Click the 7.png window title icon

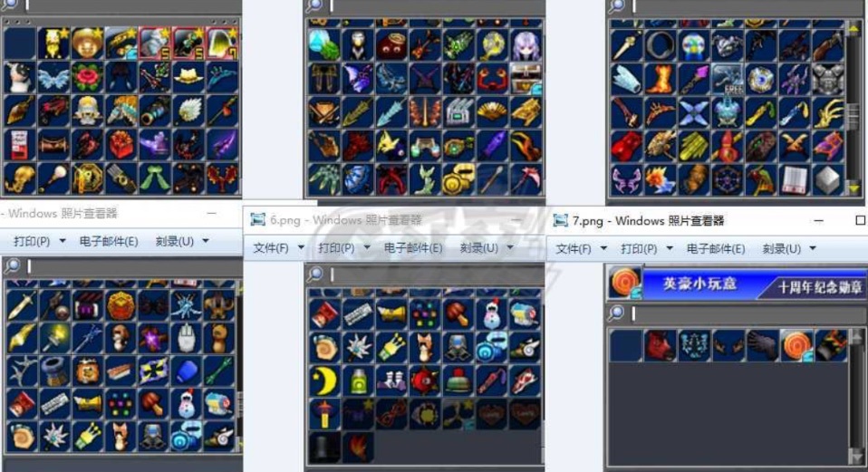[560, 221]
